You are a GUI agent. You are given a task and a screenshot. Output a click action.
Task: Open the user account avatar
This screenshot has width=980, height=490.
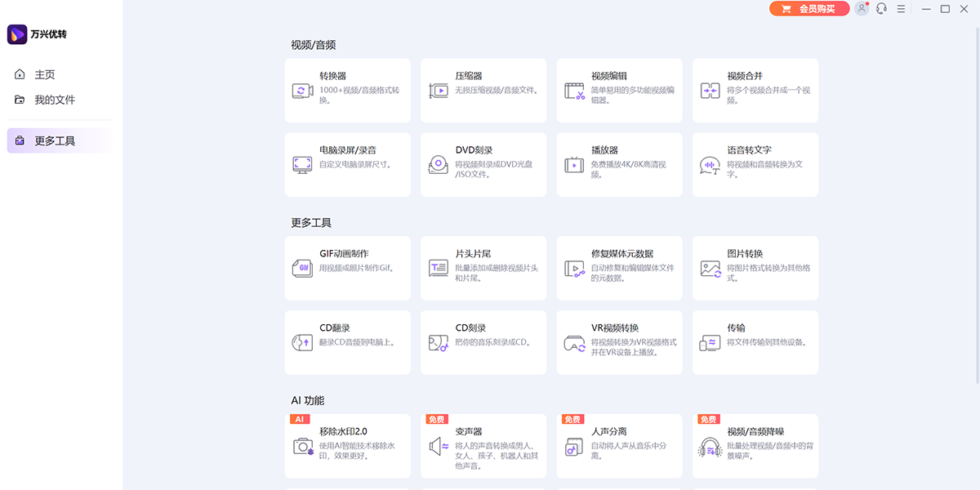[x=862, y=9]
